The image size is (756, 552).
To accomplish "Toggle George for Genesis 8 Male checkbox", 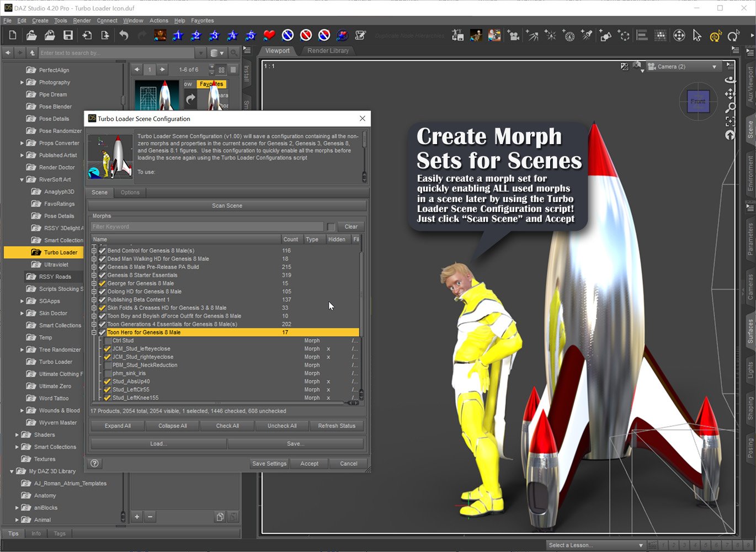I will click(x=102, y=283).
